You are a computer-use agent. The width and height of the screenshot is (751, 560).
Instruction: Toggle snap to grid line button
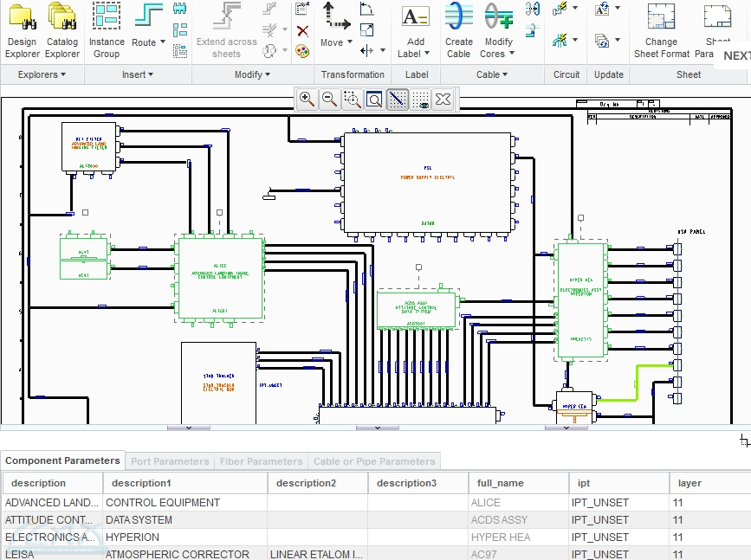pyautogui.click(x=397, y=100)
